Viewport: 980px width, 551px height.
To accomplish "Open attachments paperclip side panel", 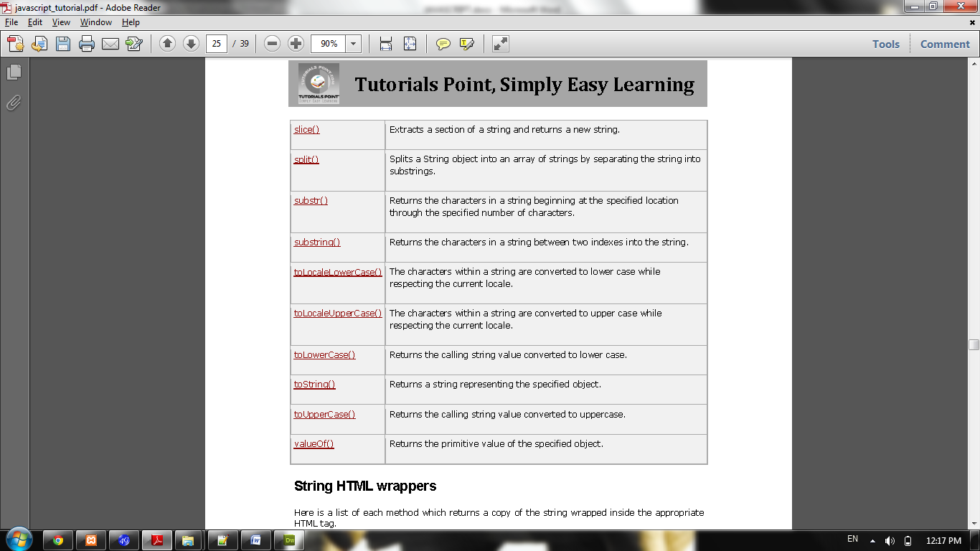I will [x=14, y=103].
